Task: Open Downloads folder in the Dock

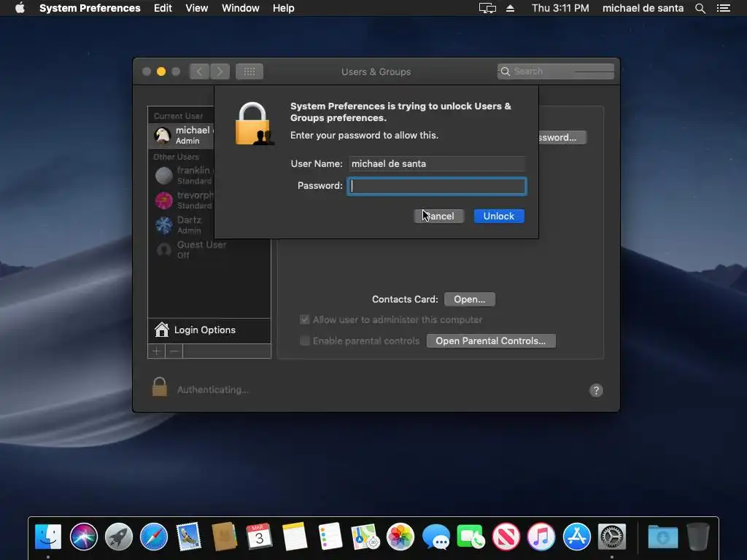Action: point(662,537)
